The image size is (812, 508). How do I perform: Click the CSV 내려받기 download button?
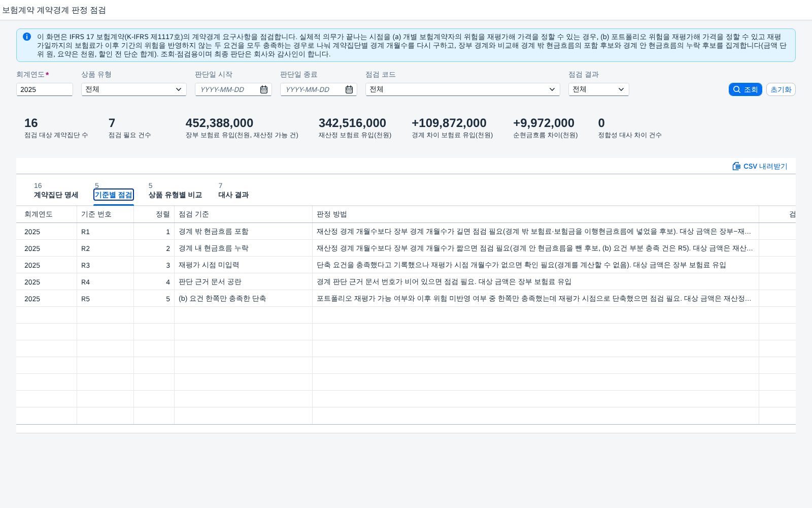coord(760,166)
